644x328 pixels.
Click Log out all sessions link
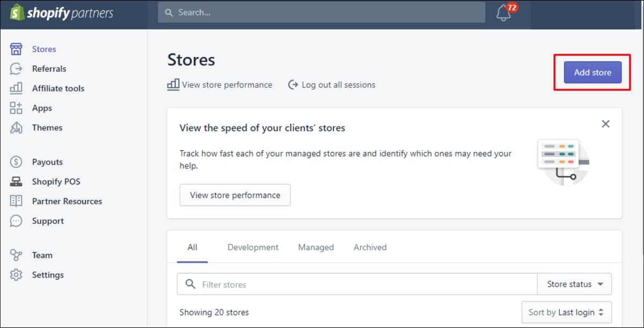tap(338, 85)
